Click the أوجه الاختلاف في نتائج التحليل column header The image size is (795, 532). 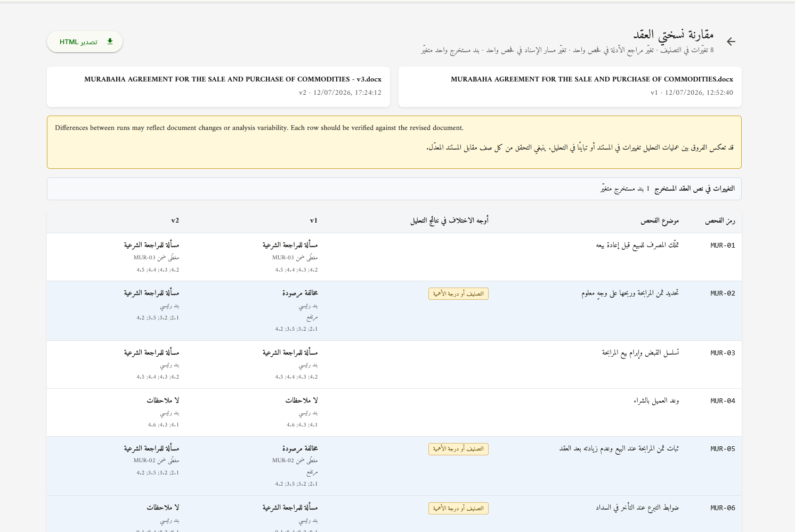[x=449, y=220]
